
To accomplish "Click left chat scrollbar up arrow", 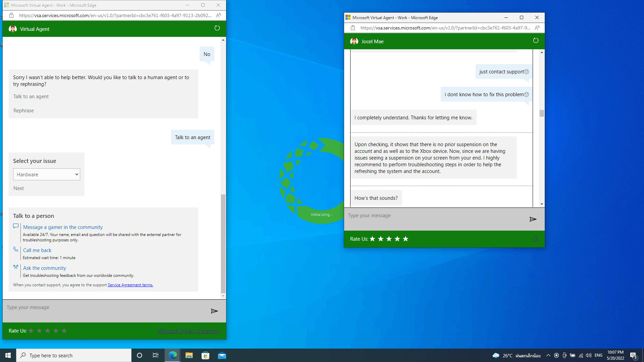I will [223, 40].
